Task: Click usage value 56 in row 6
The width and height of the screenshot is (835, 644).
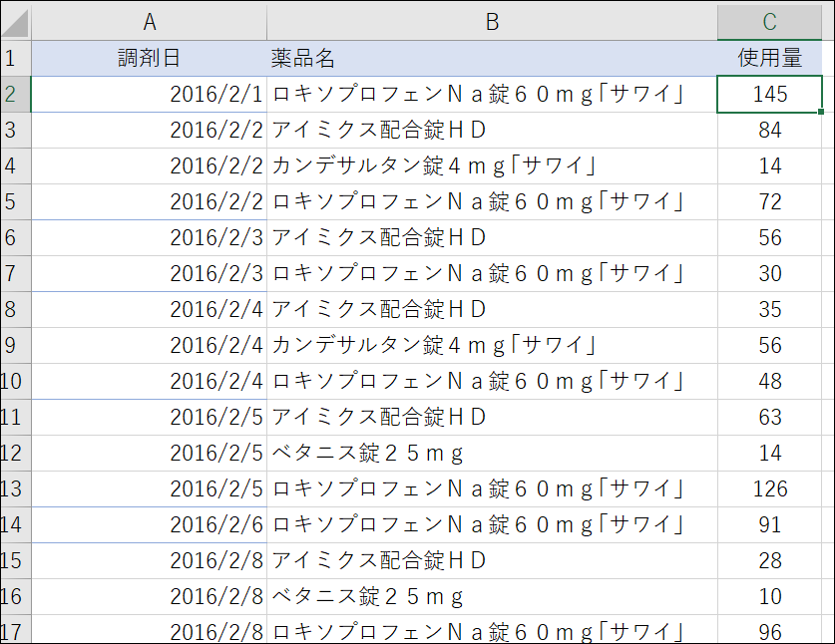Action: 769,238
